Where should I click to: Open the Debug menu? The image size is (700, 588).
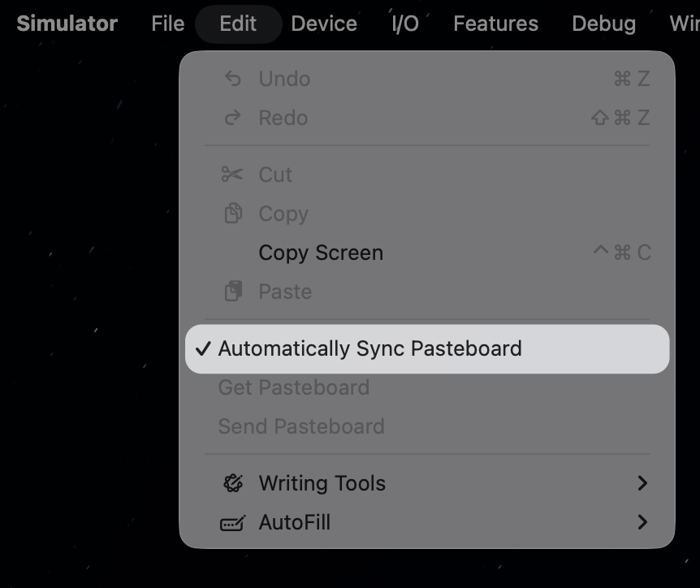pos(603,24)
